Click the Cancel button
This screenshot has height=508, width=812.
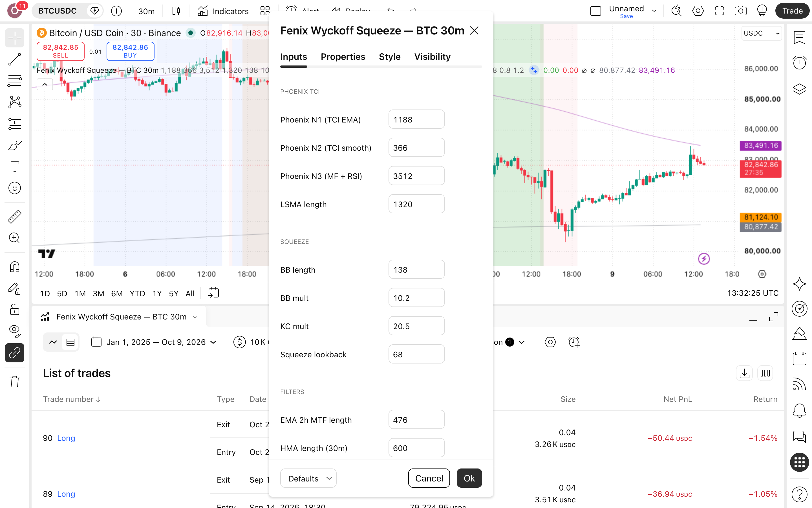pos(429,478)
